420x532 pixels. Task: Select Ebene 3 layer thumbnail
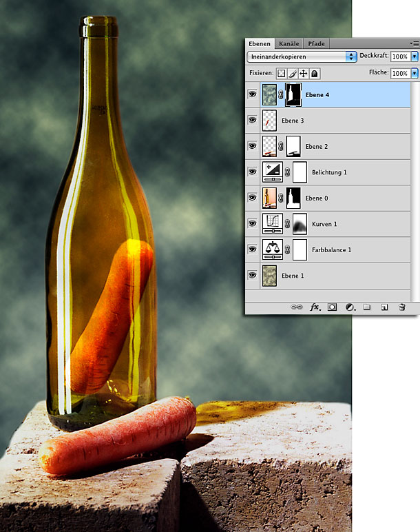[269, 121]
